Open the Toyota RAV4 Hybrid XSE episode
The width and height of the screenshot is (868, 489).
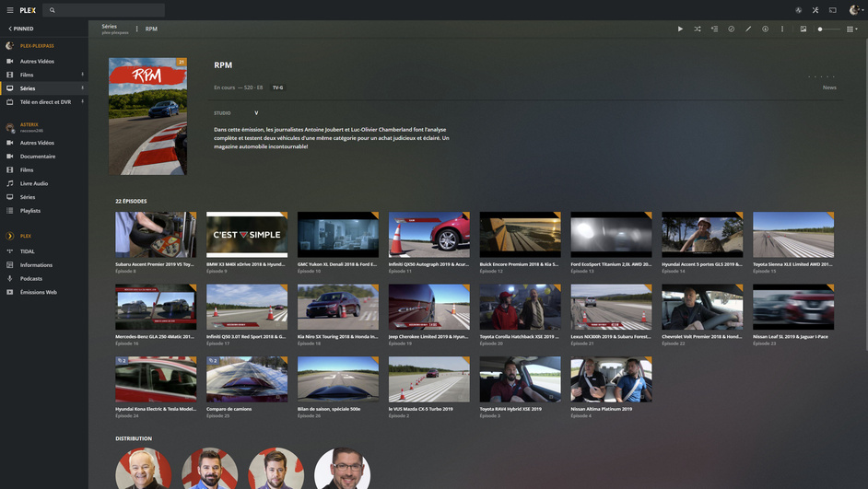point(520,379)
